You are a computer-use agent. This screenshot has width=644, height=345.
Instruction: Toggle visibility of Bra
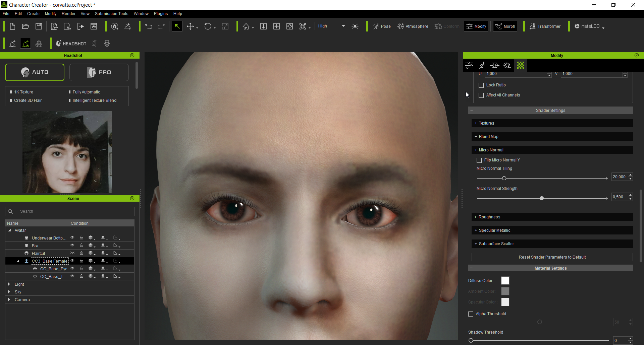tap(72, 246)
